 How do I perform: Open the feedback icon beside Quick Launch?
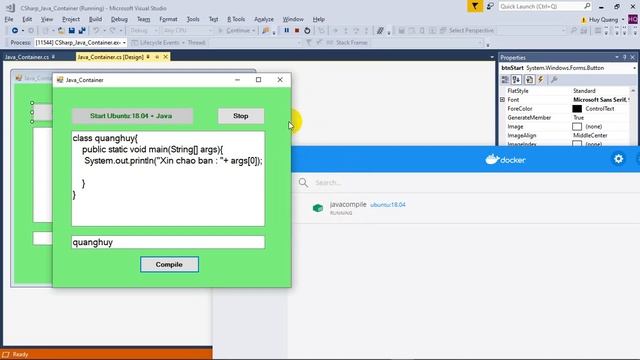pyautogui.click(x=490, y=6)
